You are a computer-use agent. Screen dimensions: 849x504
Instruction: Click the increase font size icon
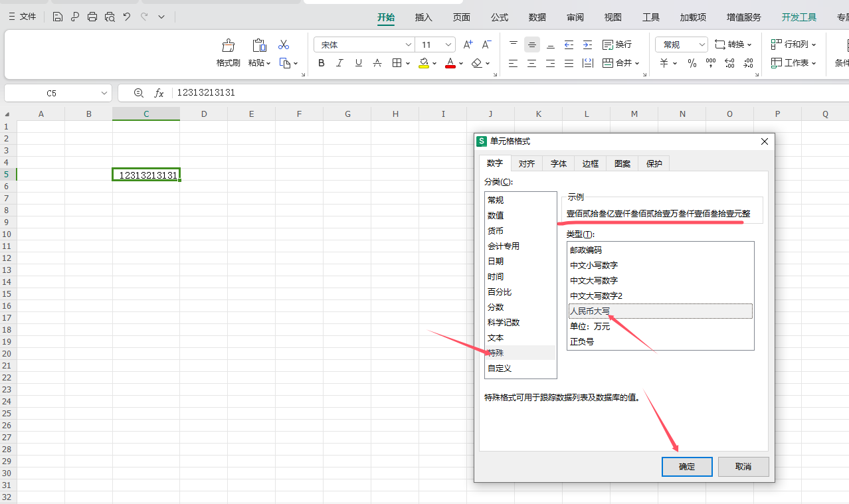[468, 44]
